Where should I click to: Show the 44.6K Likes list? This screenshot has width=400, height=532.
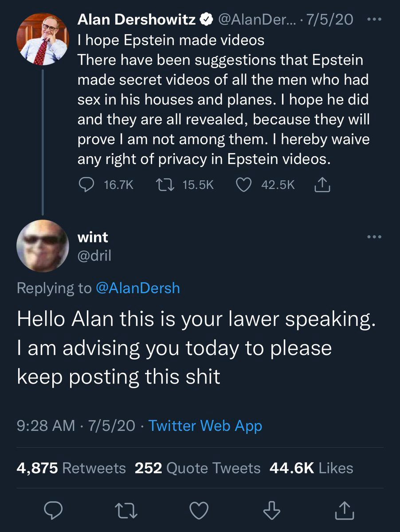point(311,468)
